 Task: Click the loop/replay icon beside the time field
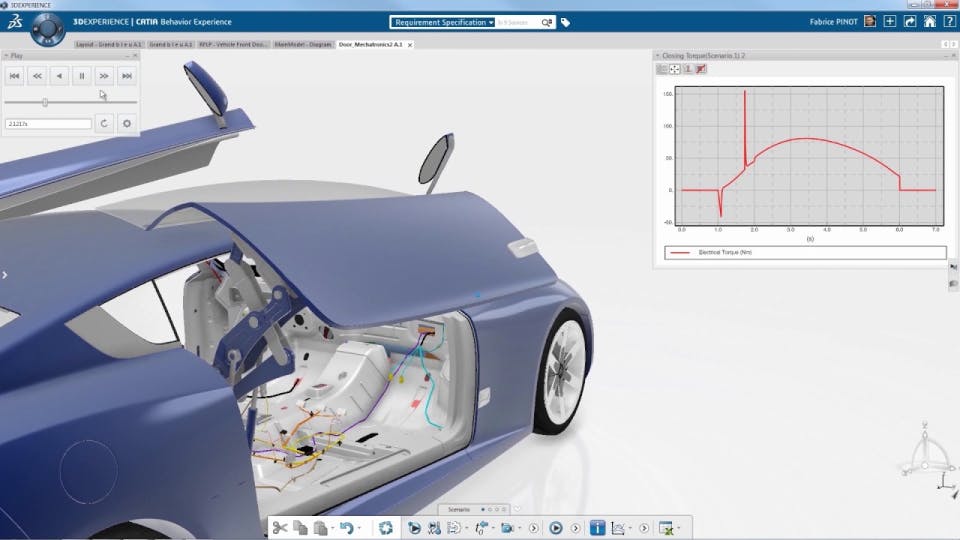pyautogui.click(x=104, y=124)
